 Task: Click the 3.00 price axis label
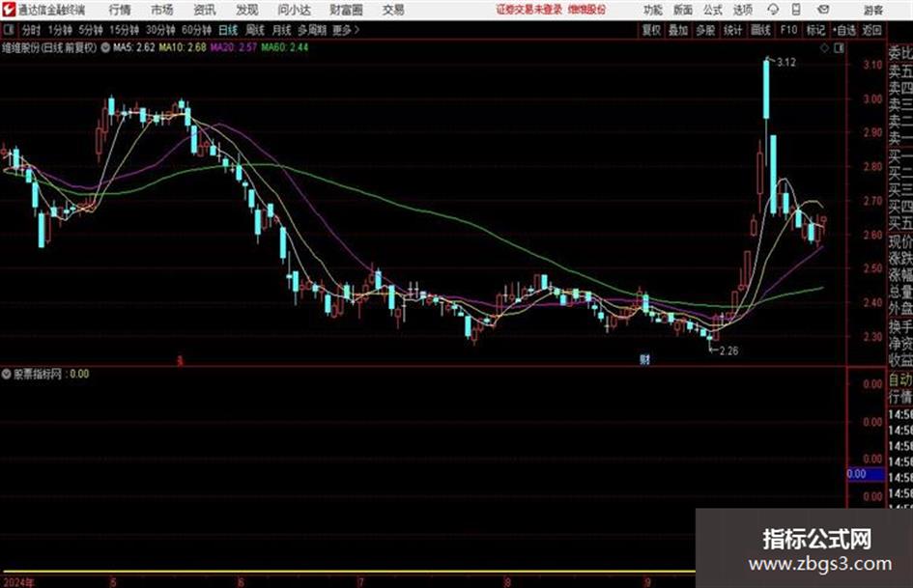click(x=872, y=99)
